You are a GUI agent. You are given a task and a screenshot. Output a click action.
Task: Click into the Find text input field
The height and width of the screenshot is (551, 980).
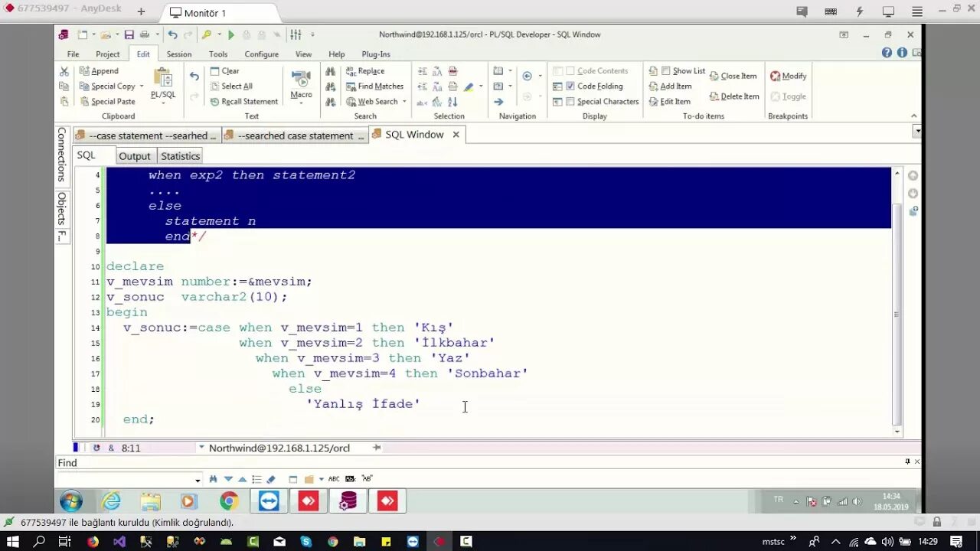pos(125,480)
